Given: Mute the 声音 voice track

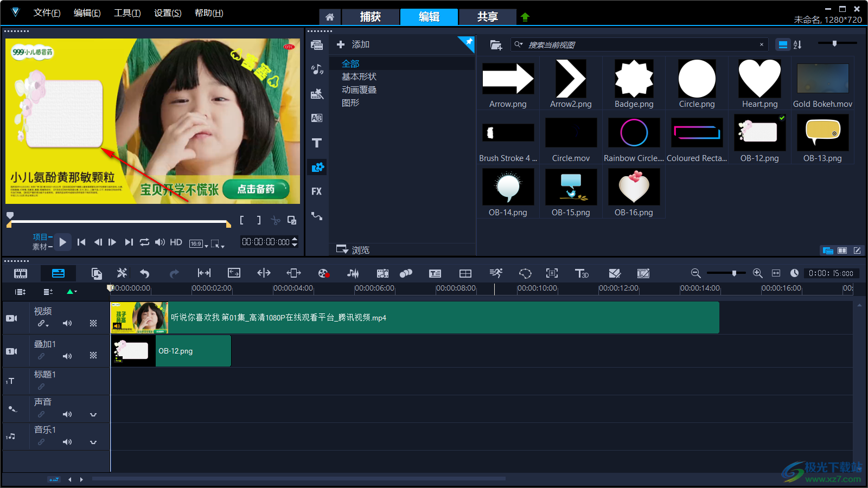Looking at the screenshot, I should (67, 414).
